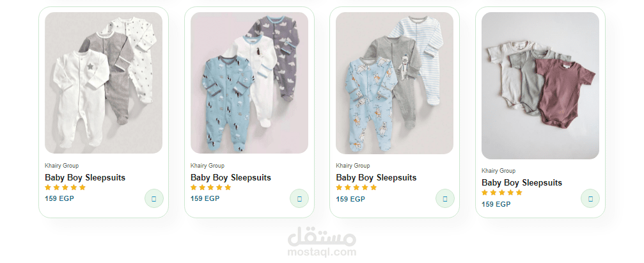Open Baby Boy Sleepsuits title in third card

point(376,177)
